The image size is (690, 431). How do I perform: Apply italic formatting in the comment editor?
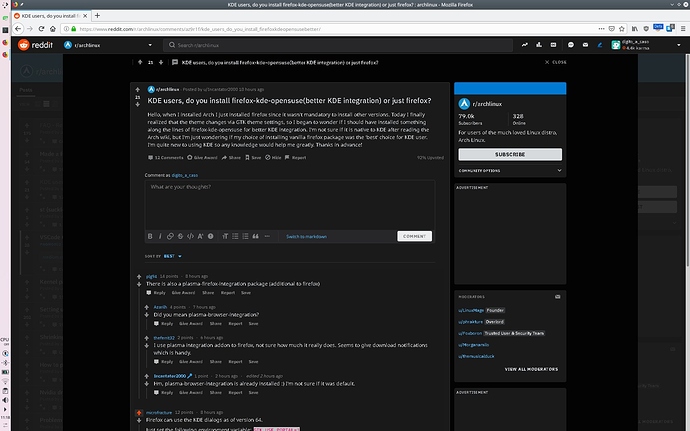pyautogui.click(x=160, y=236)
